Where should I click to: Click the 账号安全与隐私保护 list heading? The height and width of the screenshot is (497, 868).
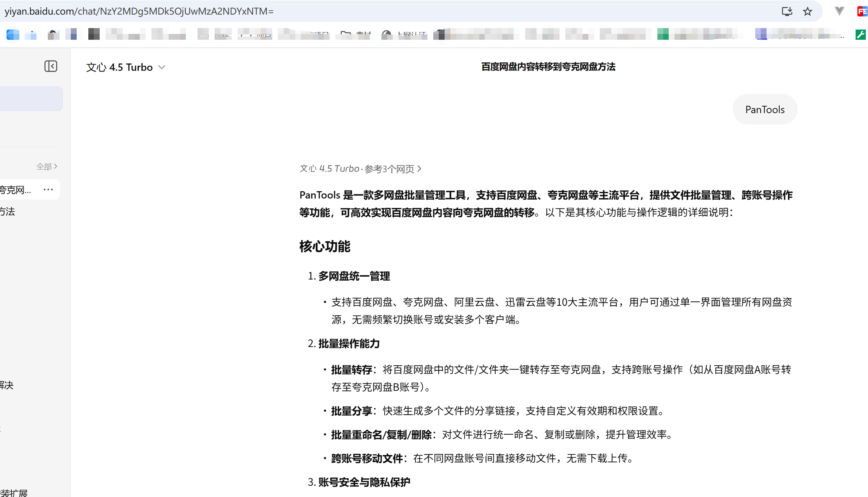[x=364, y=482]
